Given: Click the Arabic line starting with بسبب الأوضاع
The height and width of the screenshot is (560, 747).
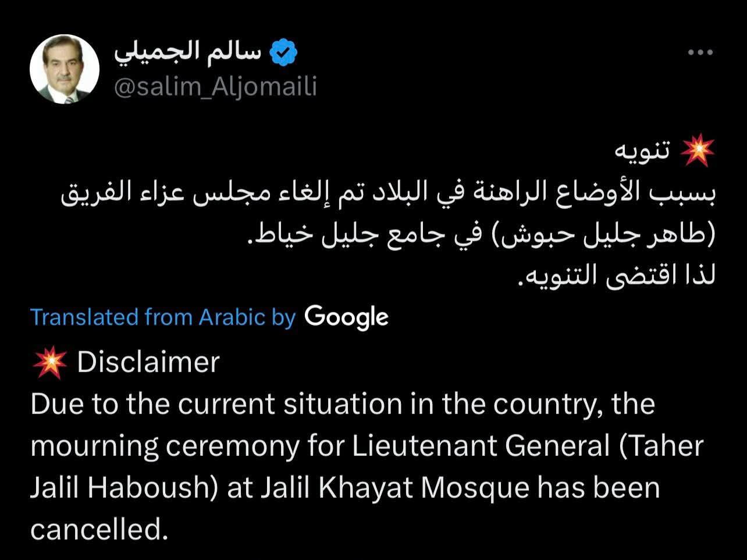Looking at the screenshot, I should pos(389,194).
